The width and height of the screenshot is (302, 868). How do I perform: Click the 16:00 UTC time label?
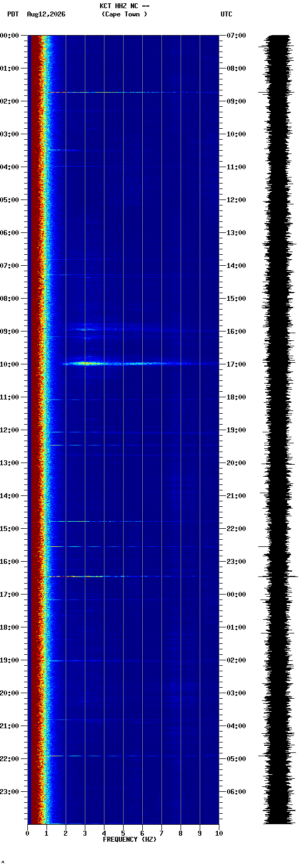click(236, 332)
